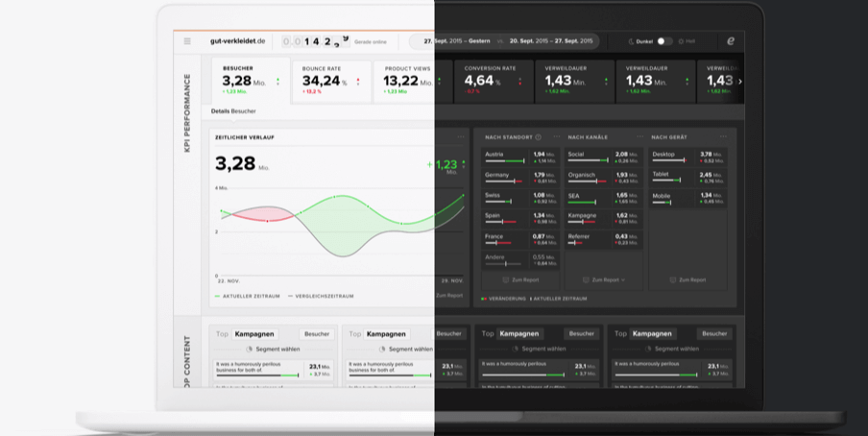The width and height of the screenshot is (868, 436).
Task: Expand Zum Report dropdown under Nach Kanäle
Action: 605,279
